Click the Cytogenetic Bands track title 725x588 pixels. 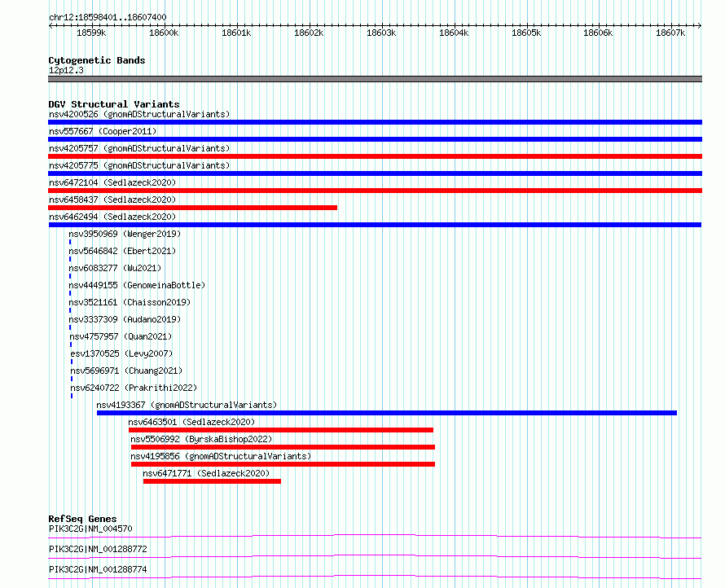pyautogui.click(x=97, y=60)
